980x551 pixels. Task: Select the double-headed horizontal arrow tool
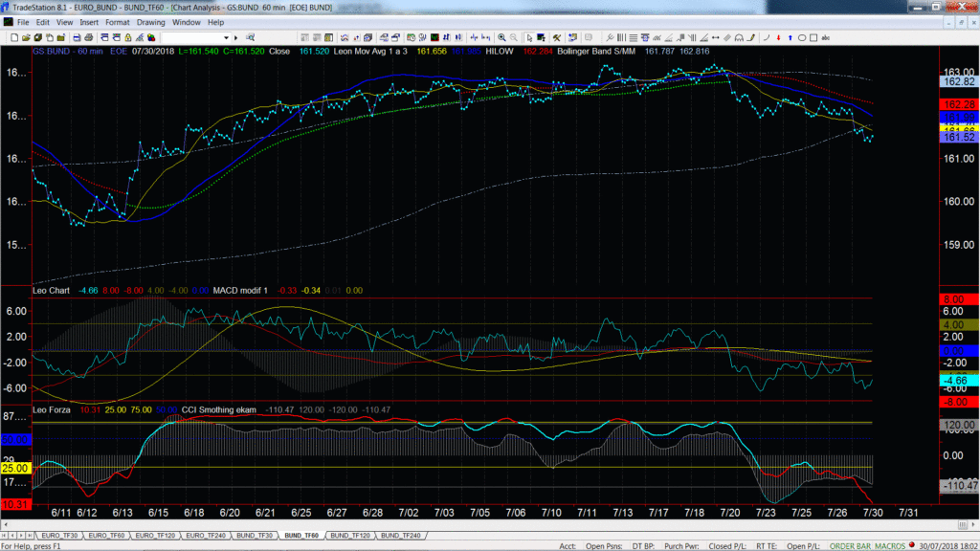715,37
